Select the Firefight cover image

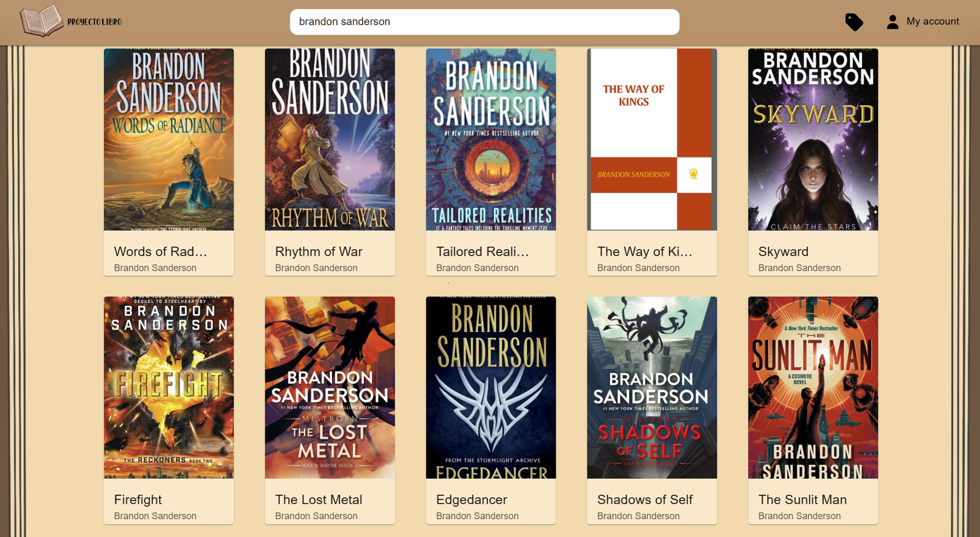[169, 387]
